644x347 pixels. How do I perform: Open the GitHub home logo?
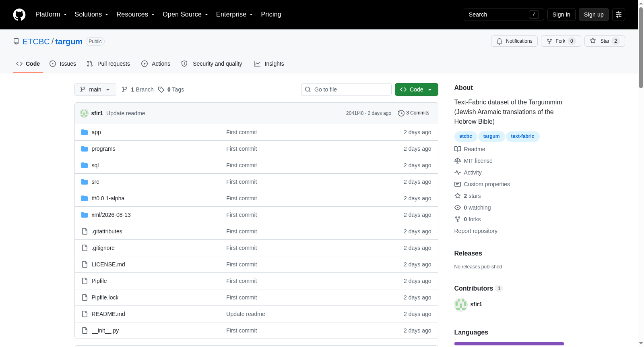coord(19,15)
